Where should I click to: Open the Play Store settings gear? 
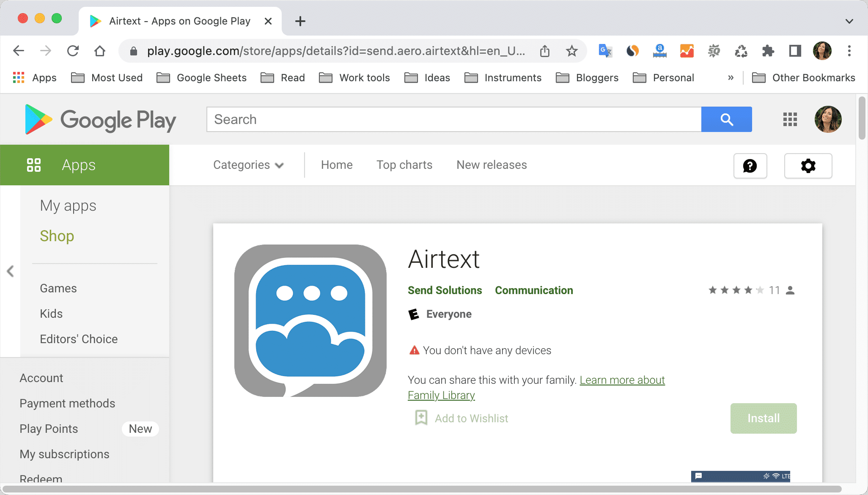808,166
